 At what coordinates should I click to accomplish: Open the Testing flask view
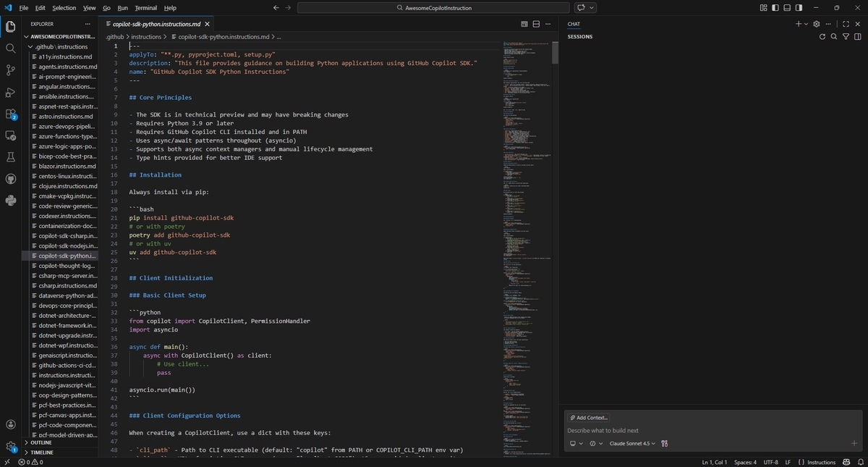pos(10,157)
